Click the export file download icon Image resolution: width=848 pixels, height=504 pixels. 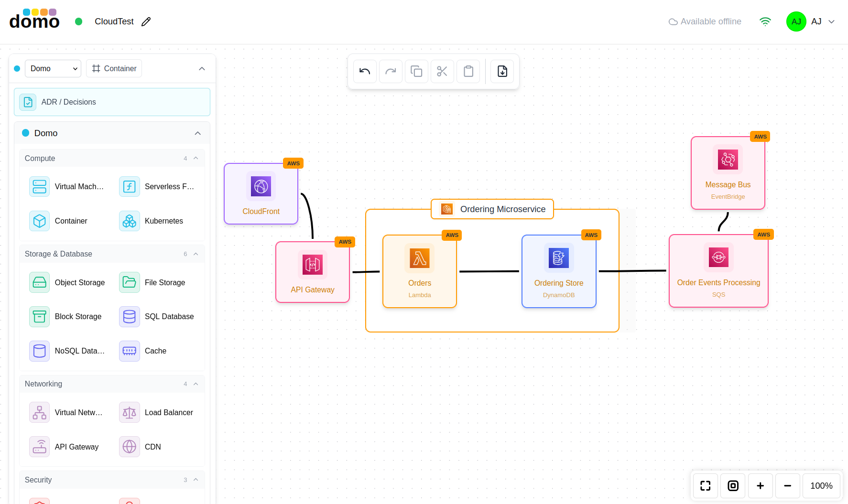[x=502, y=72]
